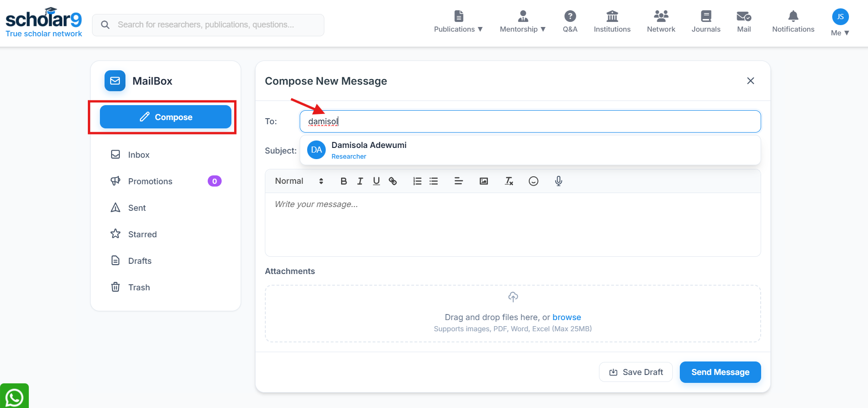Open Notifications bell
Viewport: 868px width, 408px height.
click(793, 22)
